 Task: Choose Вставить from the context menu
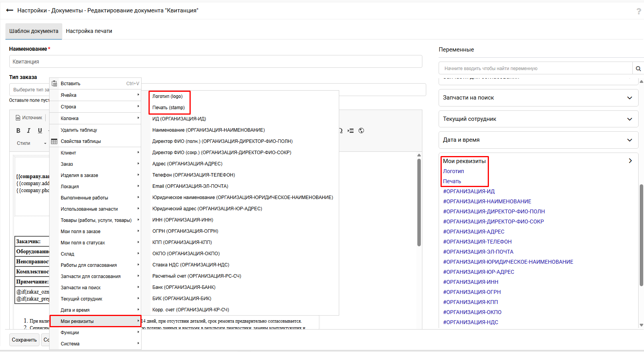coord(95,84)
